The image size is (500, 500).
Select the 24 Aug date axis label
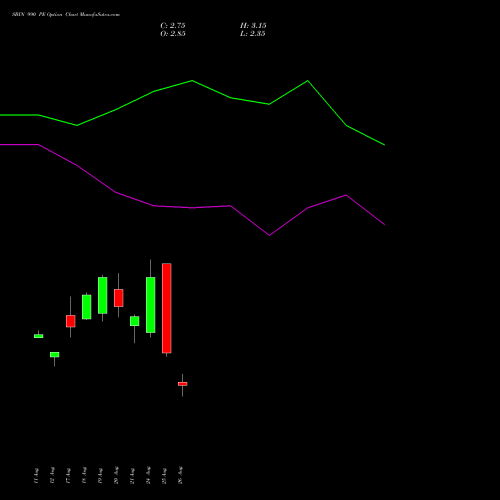(148, 475)
